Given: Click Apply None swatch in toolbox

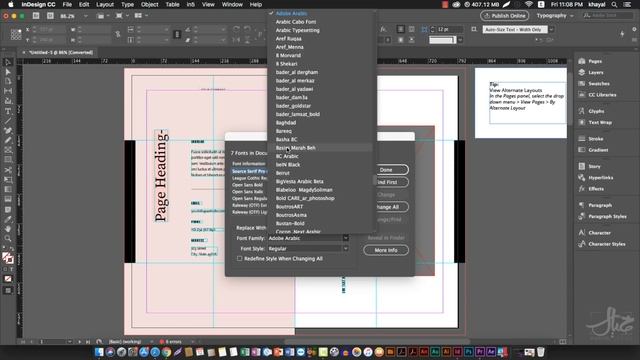Looking at the screenshot, I should coord(8,279).
